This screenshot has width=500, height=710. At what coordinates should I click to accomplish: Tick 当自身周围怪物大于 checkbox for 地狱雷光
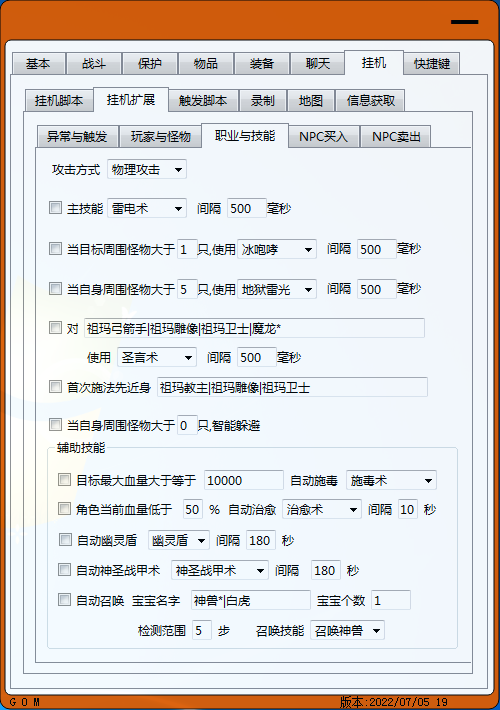pos(55,288)
